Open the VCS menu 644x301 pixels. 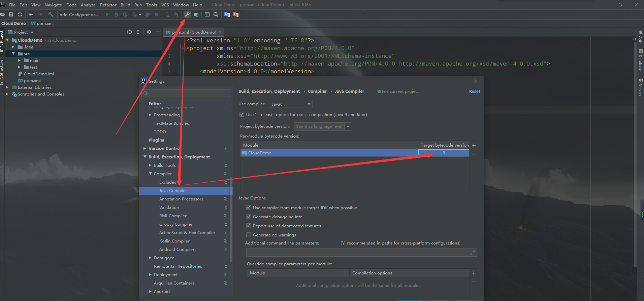click(x=165, y=5)
